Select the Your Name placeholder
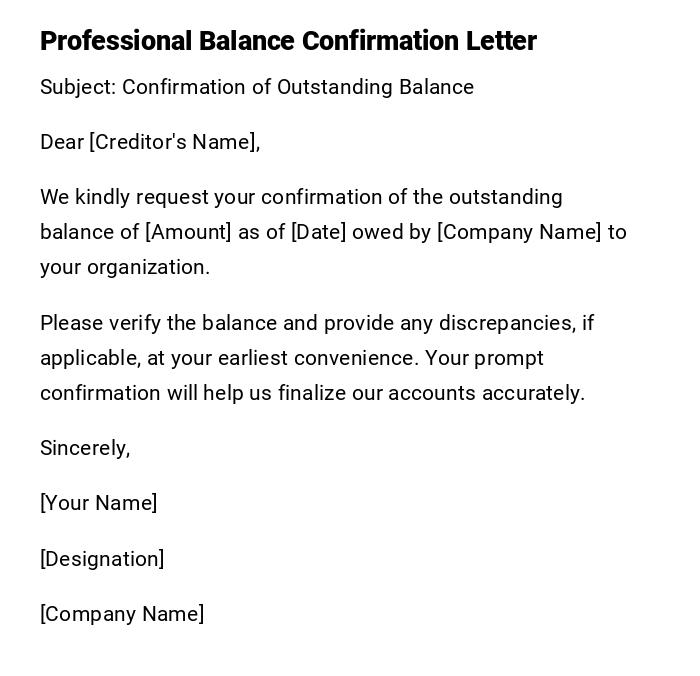700x676 pixels. [x=98, y=503]
